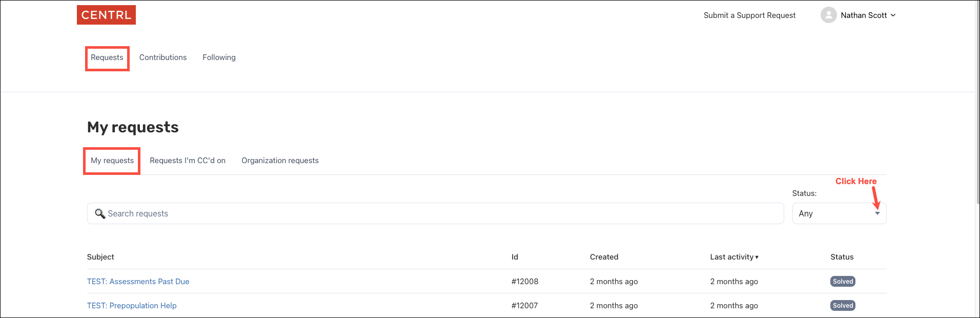Select the My requests sub-tab
Image resolution: width=980 pixels, height=318 pixels.
pyautogui.click(x=112, y=161)
